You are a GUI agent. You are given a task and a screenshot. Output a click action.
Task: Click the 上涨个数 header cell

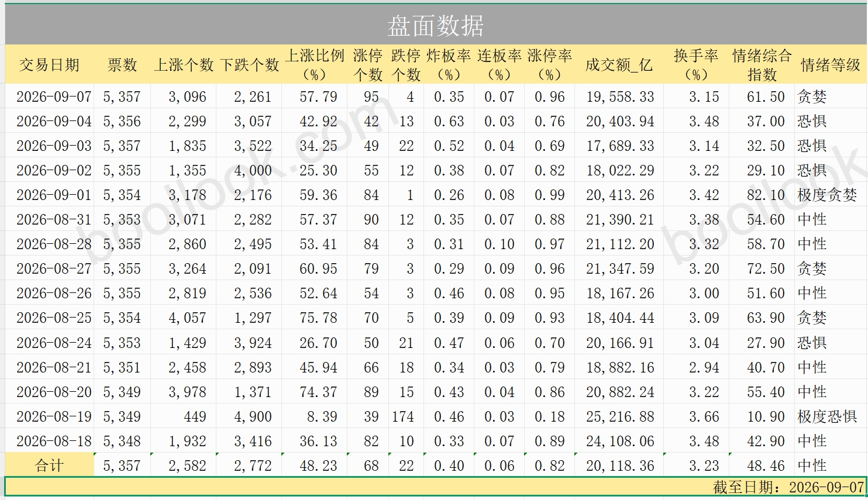184,65
